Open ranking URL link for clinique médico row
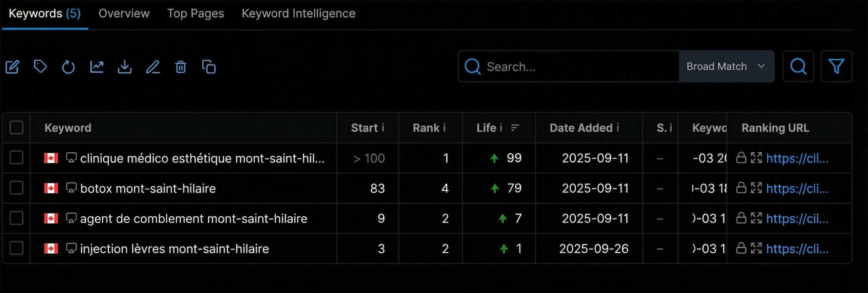This screenshot has width=868, height=293. coord(797,158)
